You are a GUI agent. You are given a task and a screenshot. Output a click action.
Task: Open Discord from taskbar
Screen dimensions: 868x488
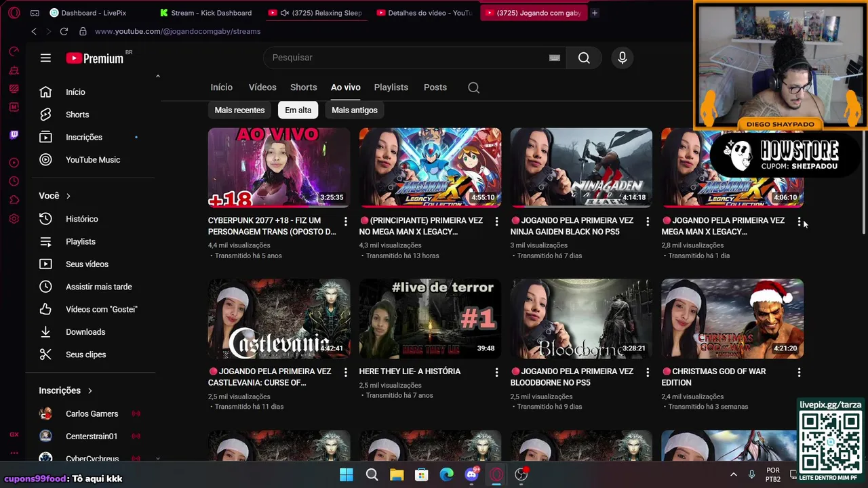click(x=471, y=474)
